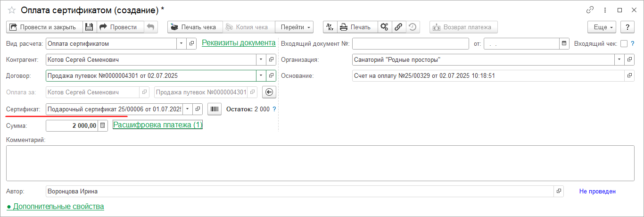Open Реквизиты документа link

[x=239, y=43]
